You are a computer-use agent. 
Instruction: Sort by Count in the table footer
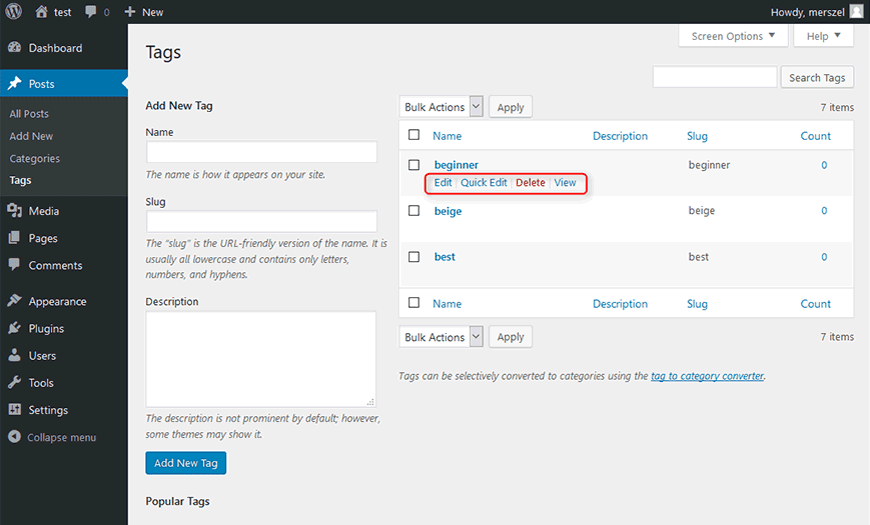click(x=816, y=304)
